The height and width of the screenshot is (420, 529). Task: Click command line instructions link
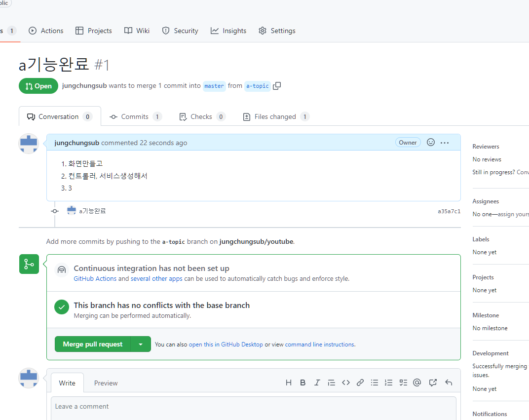[x=319, y=344]
